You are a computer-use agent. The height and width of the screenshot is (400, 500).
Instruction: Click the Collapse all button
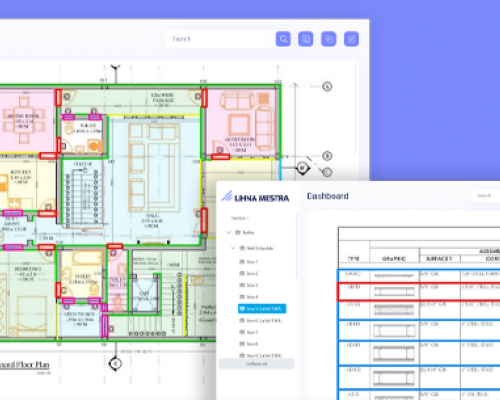pos(256,364)
